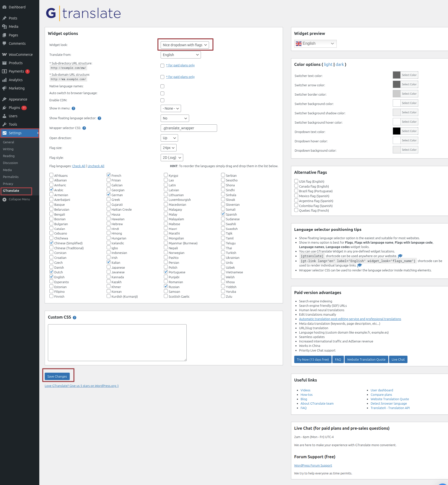
Task: Click help icon next to Show in menu
Action: (73, 108)
